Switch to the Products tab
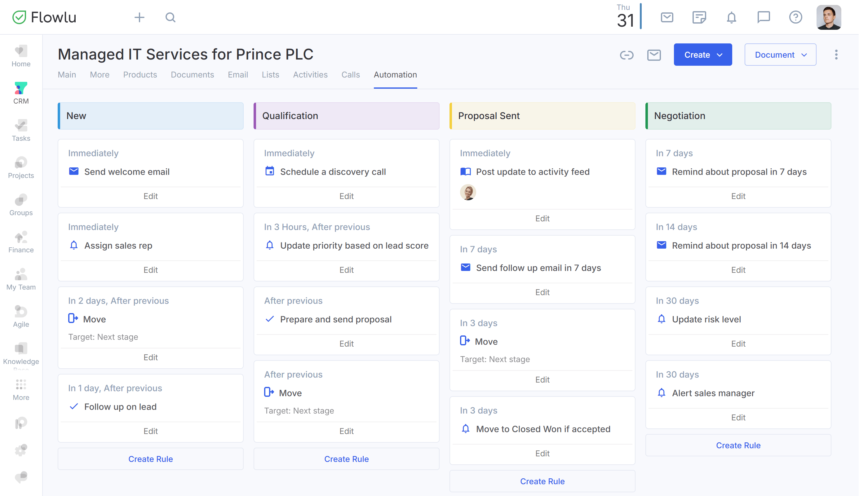 tap(140, 75)
